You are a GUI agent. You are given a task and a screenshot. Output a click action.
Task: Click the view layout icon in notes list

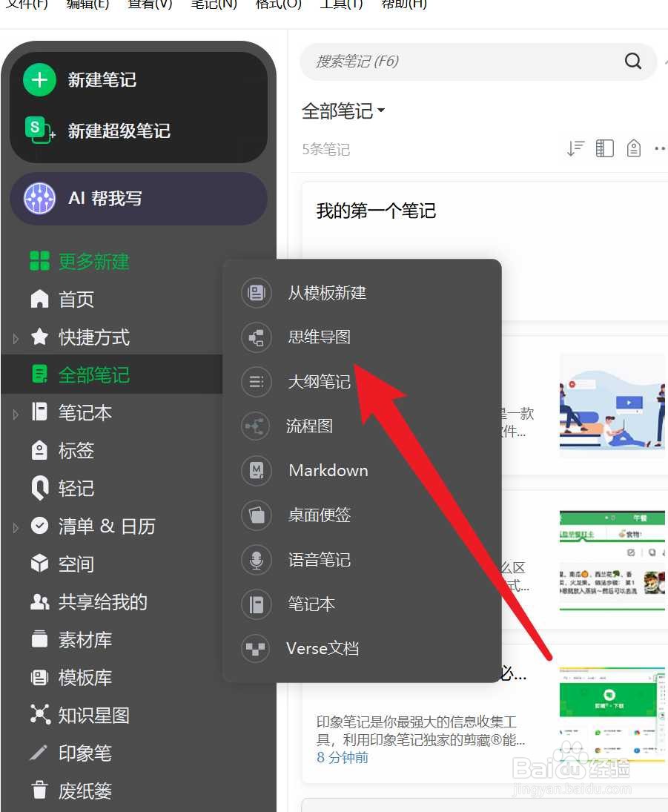pos(604,148)
